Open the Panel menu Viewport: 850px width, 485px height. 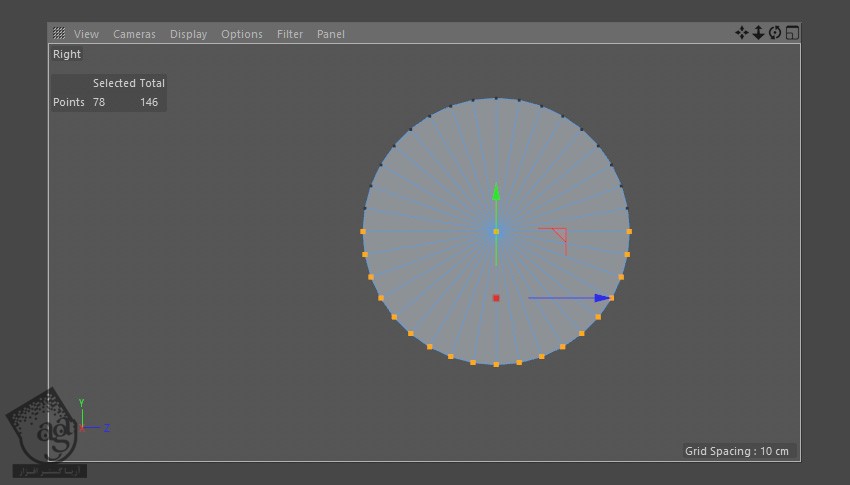pos(331,34)
